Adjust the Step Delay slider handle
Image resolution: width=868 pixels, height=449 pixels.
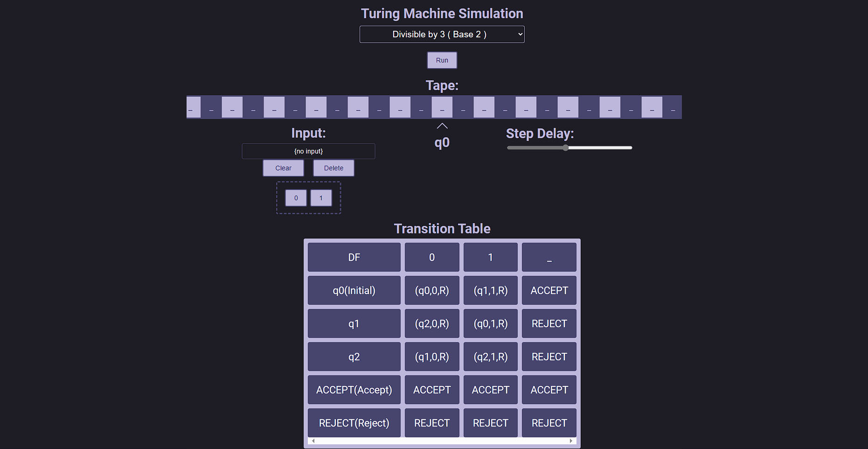pyautogui.click(x=565, y=148)
